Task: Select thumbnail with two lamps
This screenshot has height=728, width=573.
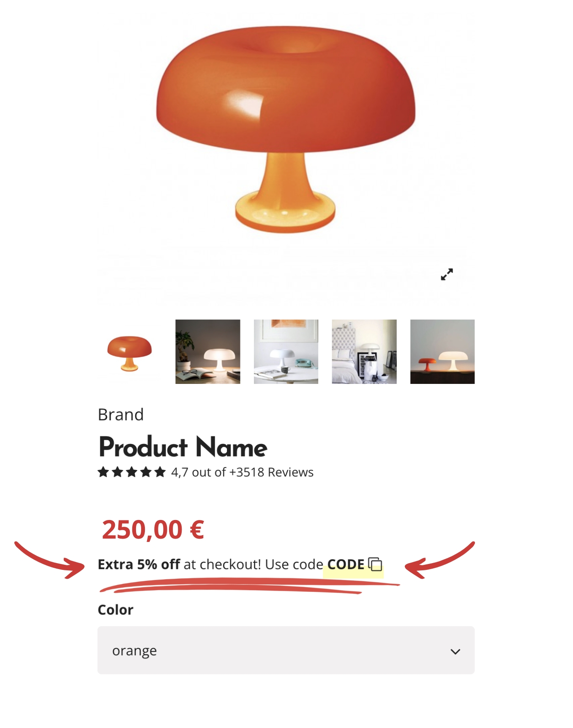Action: coord(442,352)
